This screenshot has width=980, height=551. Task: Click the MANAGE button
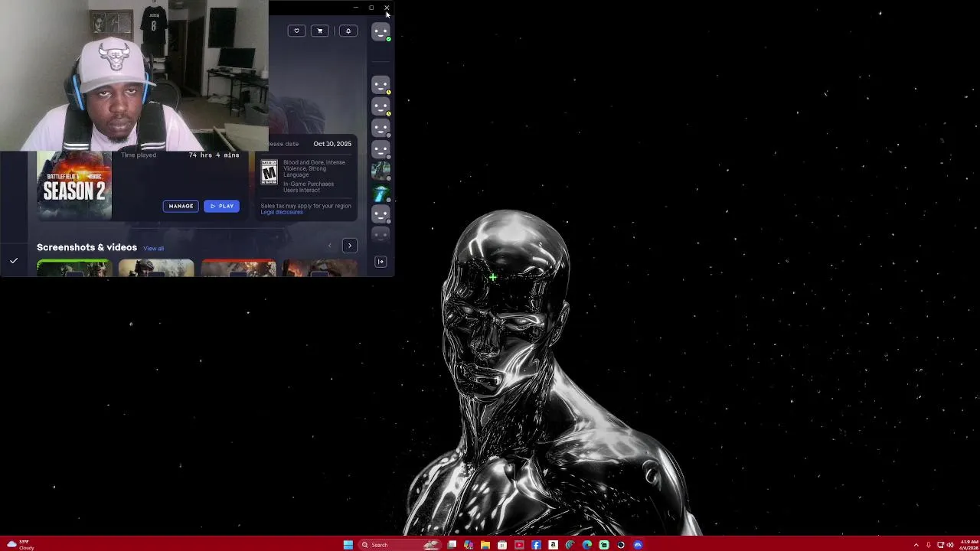click(181, 206)
